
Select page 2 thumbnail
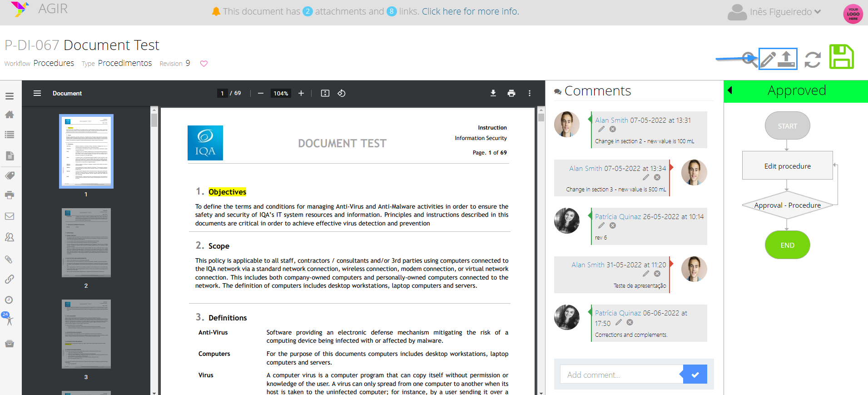(86, 243)
